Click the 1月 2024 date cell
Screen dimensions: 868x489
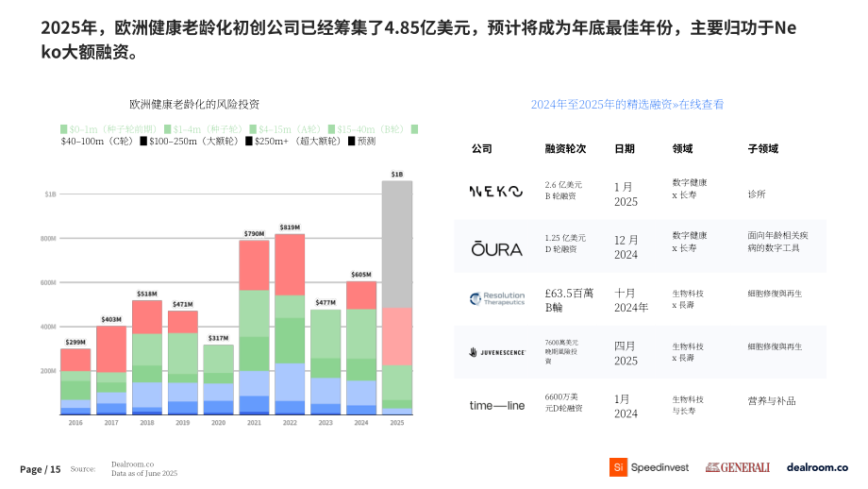pyautogui.click(x=626, y=407)
